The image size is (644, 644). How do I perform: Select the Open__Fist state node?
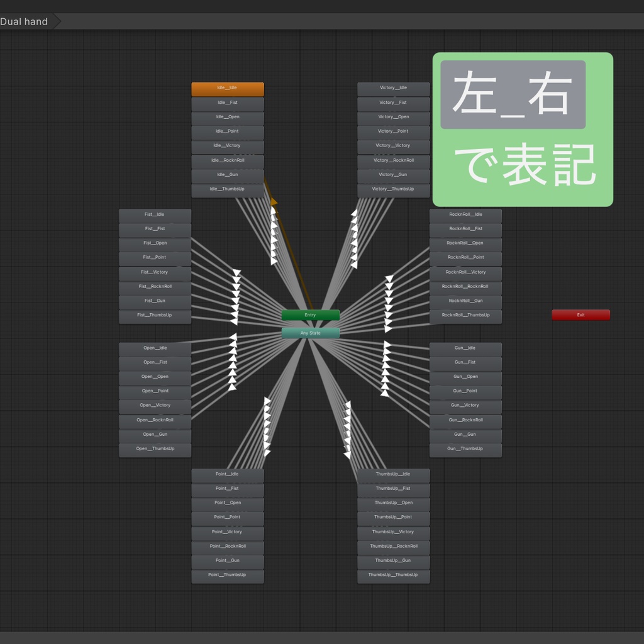click(x=155, y=364)
